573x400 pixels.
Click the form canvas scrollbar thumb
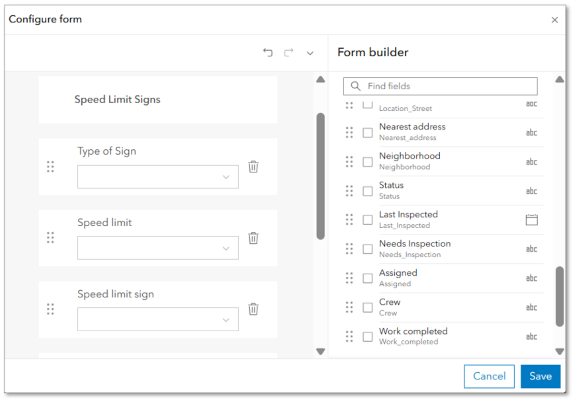(x=321, y=176)
